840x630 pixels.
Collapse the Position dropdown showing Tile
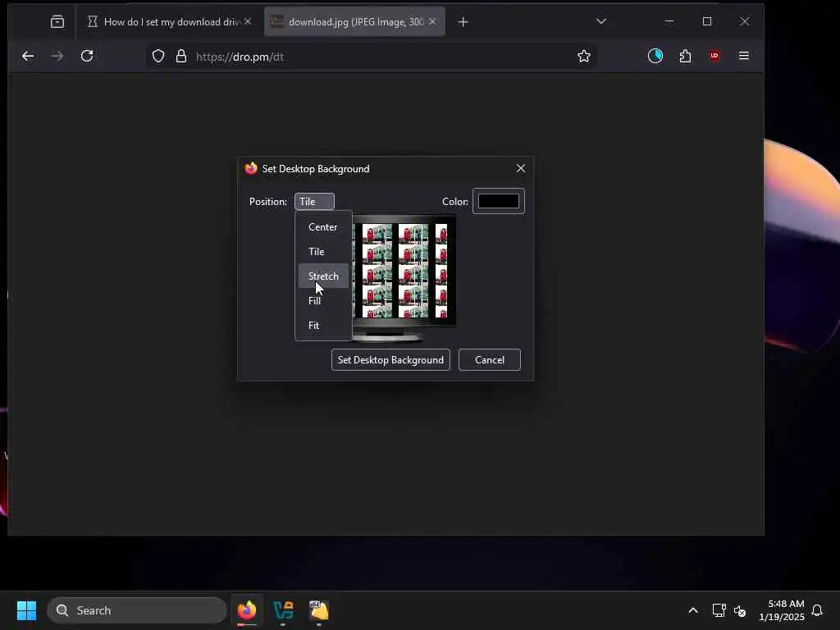coord(314,202)
